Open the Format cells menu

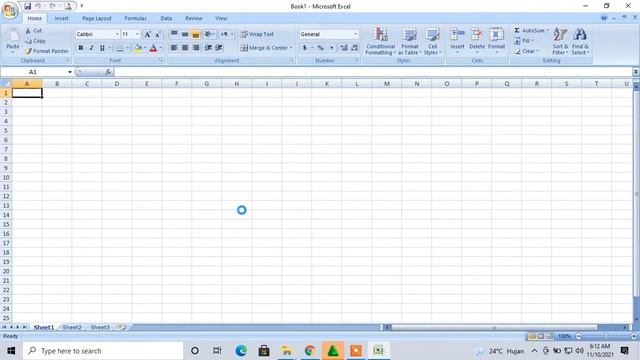(496, 40)
